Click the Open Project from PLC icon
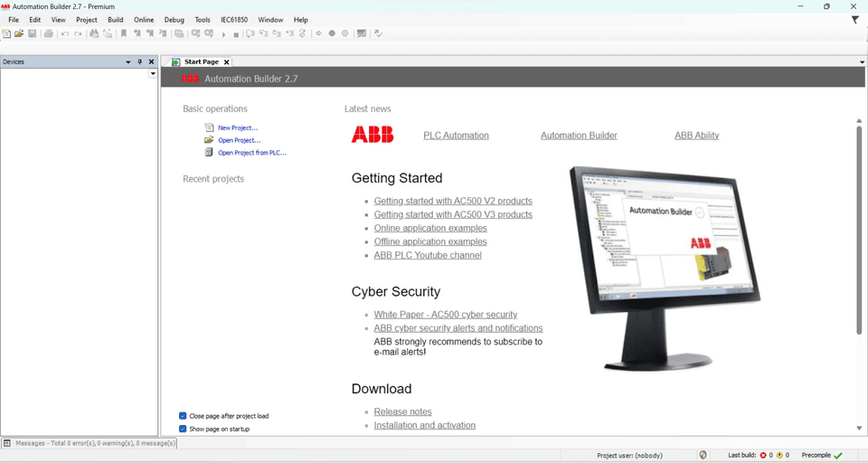 click(209, 153)
